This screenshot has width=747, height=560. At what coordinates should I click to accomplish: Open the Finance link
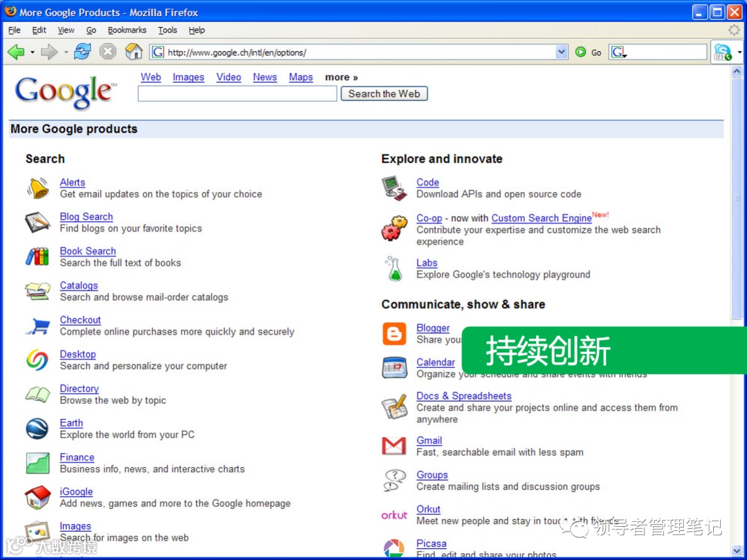coord(77,457)
